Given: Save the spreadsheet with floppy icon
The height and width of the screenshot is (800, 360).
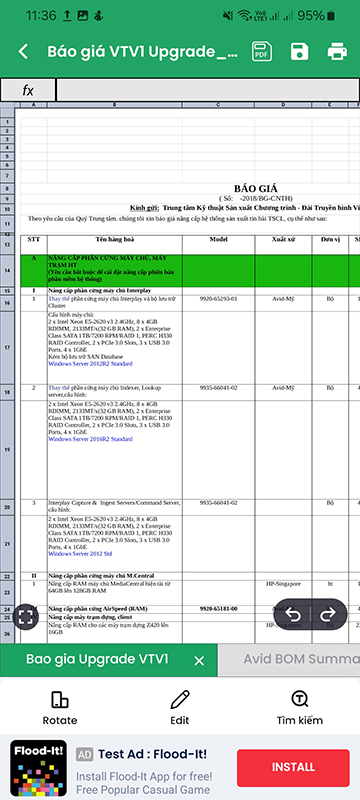Looking at the screenshot, I should point(299,52).
